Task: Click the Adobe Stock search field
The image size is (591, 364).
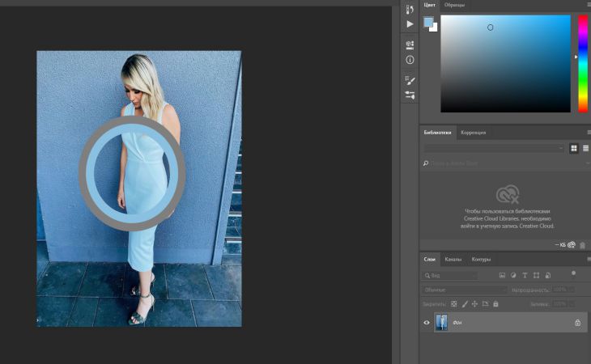Action: click(x=507, y=163)
